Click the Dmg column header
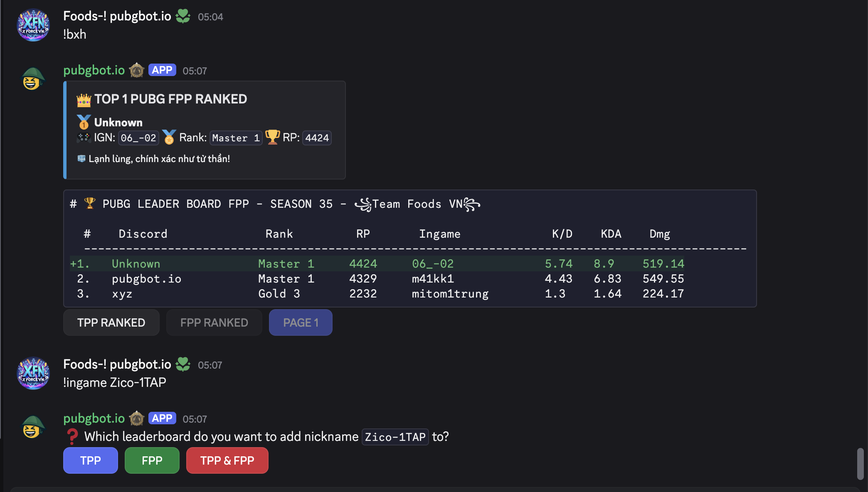868x492 pixels. click(660, 234)
